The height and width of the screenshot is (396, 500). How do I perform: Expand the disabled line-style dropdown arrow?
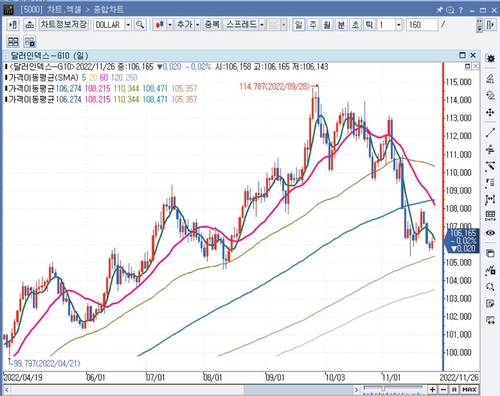tap(284, 25)
